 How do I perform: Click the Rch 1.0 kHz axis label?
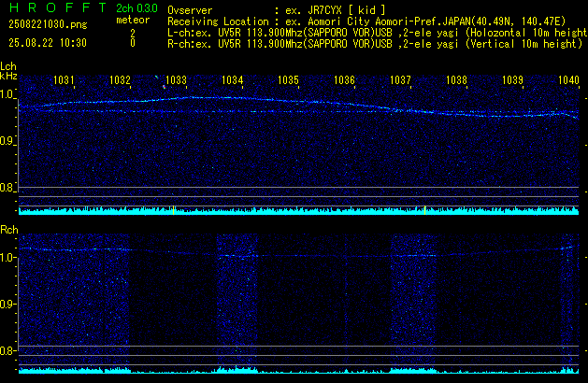point(7,258)
